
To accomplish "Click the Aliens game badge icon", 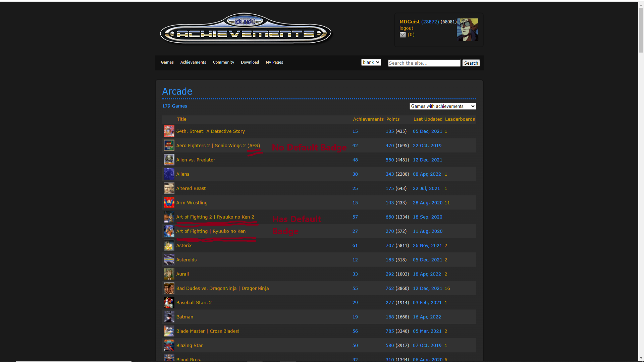I will coord(169,174).
